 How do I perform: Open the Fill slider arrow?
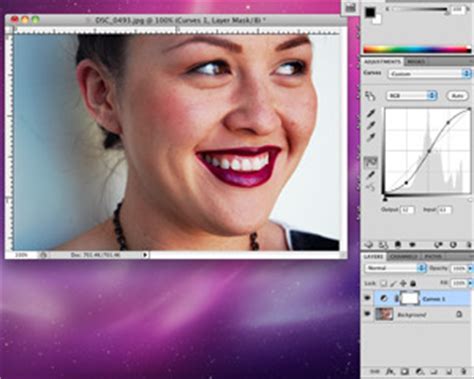(x=470, y=283)
